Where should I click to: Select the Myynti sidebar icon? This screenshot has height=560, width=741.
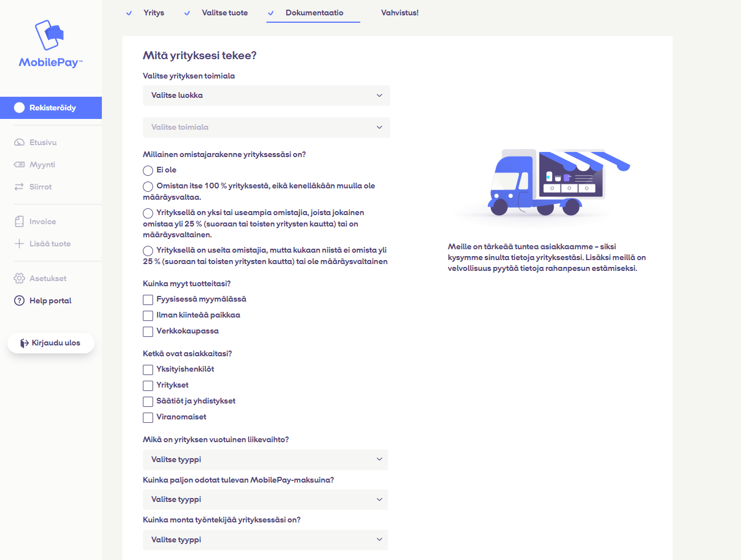[x=19, y=164]
